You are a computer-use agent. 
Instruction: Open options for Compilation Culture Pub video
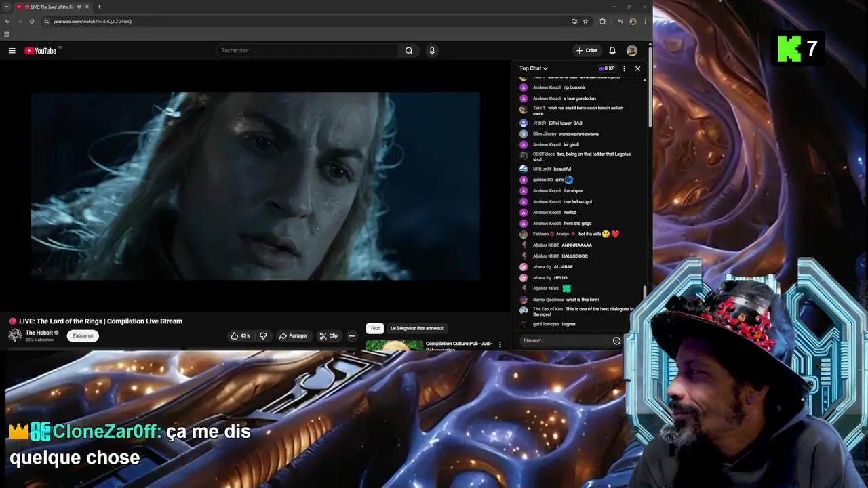click(x=500, y=344)
